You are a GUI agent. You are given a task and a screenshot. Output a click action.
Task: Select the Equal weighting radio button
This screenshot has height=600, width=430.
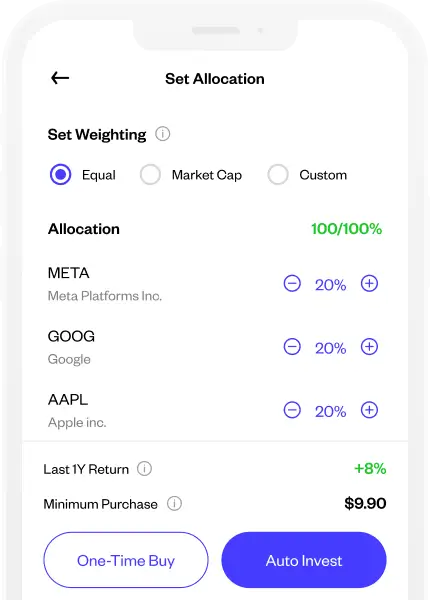coord(60,174)
